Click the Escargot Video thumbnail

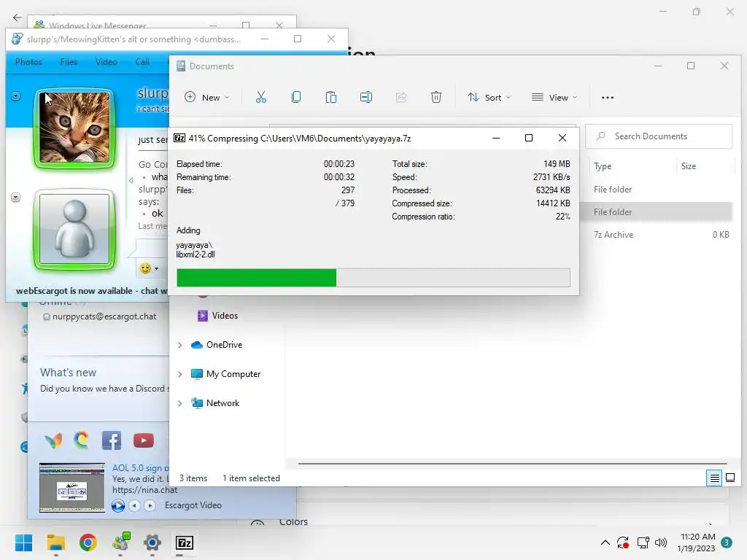pyautogui.click(x=72, y=488)
